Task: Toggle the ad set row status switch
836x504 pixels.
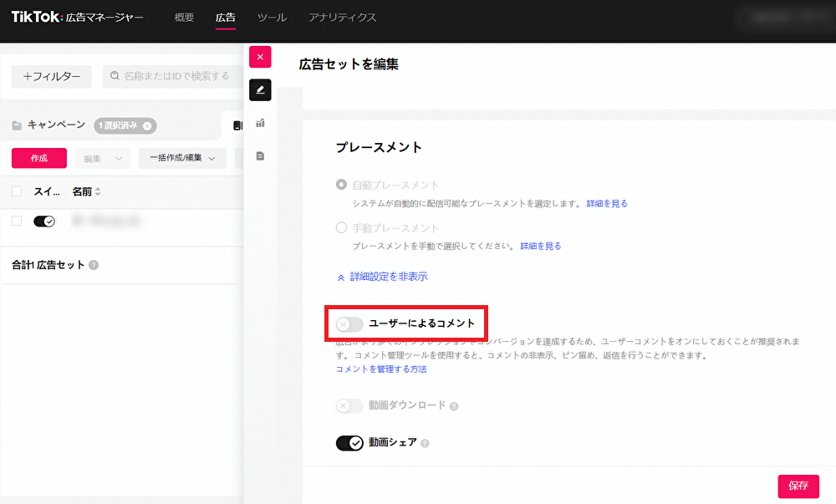Action: (x=44, y=221)
